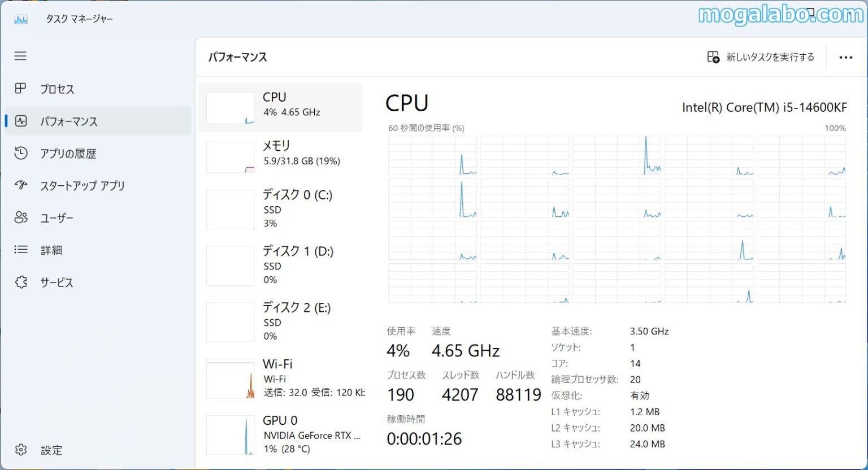Select the パフォーマンス (Performance) icon in sidebar

click(20, 121)
